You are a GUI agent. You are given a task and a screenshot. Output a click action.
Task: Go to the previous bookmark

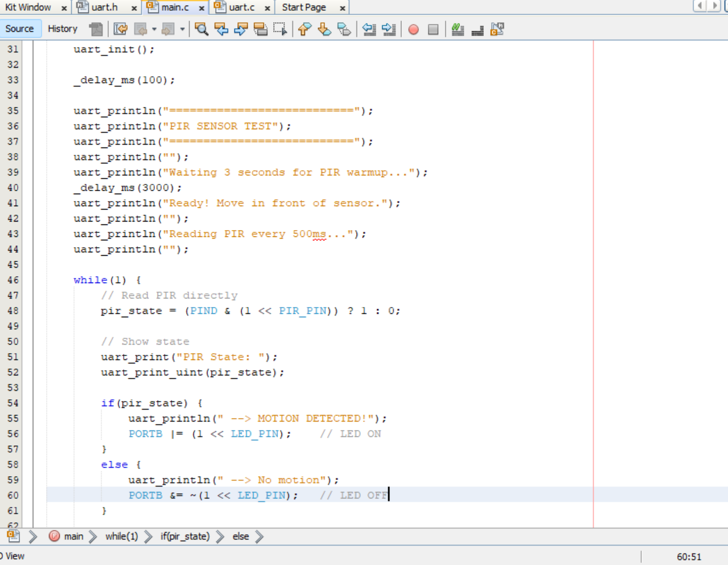tap(305, 29)
